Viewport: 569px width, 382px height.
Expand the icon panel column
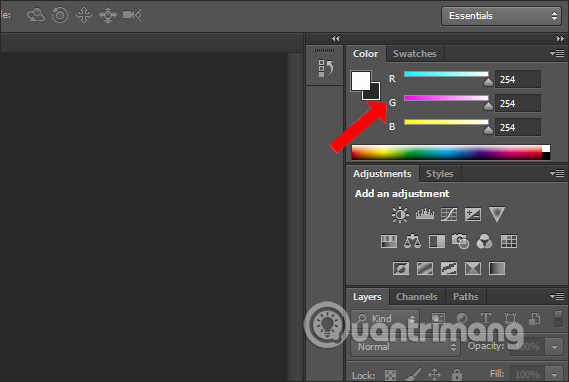click(335, 38)
